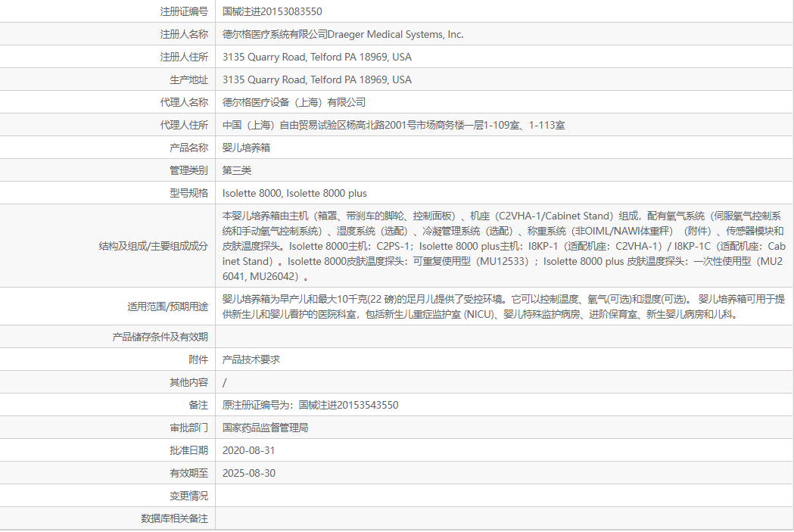
Task: Click the 管理类别 label
Action: pos(188,170)
